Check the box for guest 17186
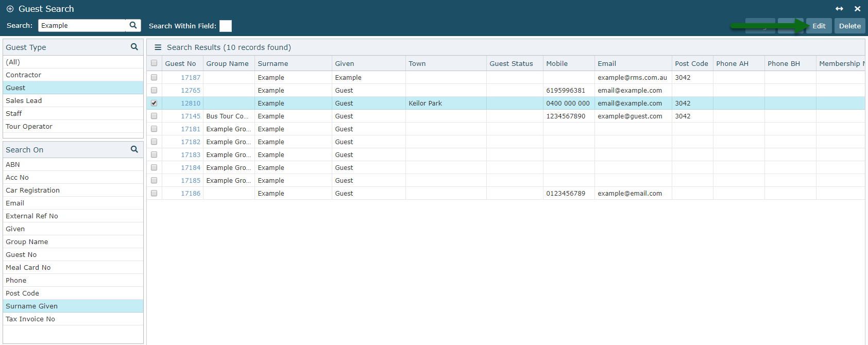The width and height of the screenshot is (868, 345). pos(154,193)
